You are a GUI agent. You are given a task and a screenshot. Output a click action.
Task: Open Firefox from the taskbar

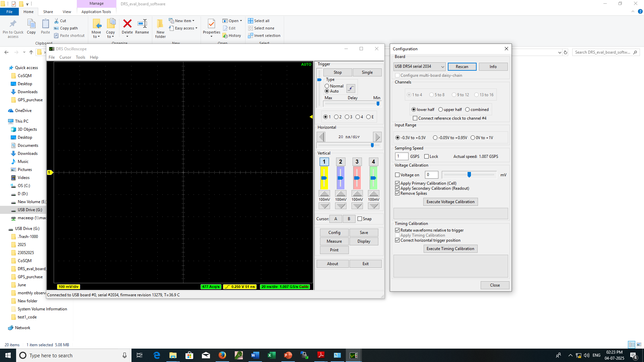(x=222, y=355)
